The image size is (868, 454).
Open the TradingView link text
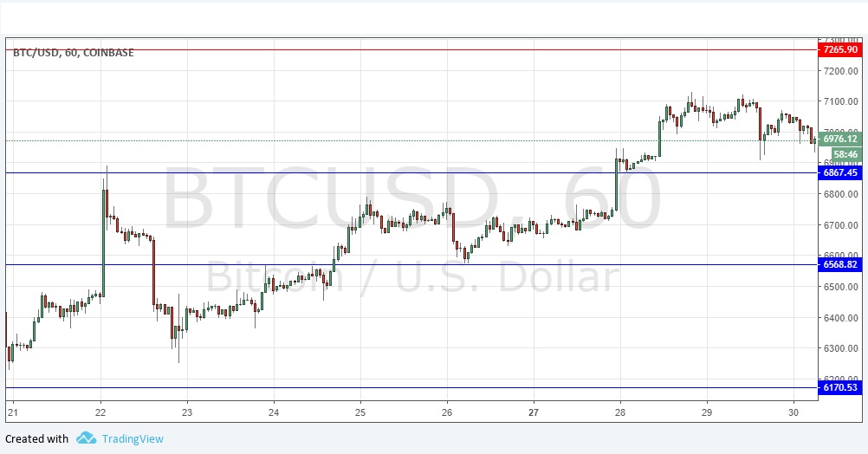coord(132,438)
